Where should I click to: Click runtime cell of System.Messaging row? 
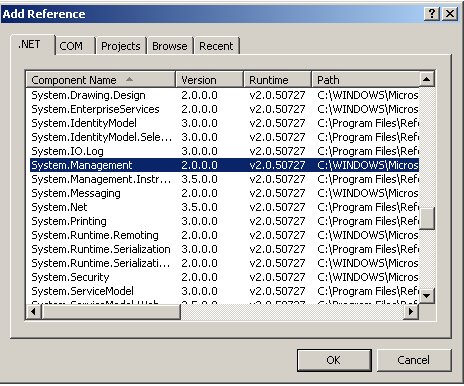tap(277, 193)
